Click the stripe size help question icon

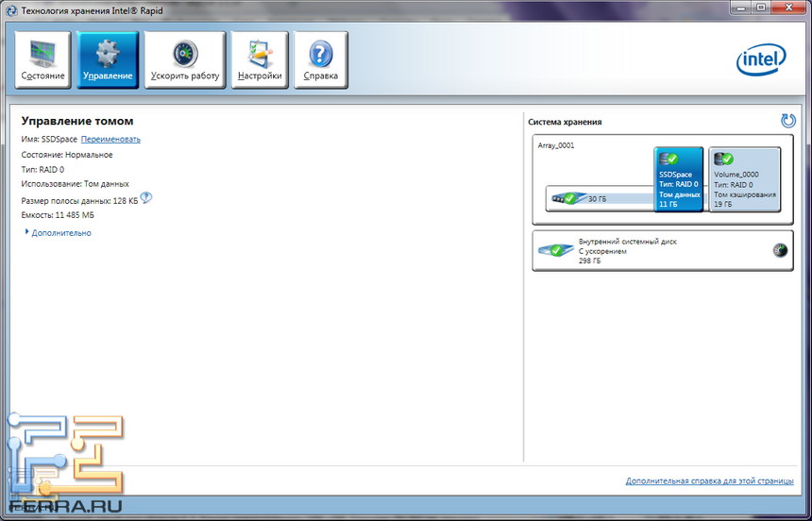click(146, 197)
